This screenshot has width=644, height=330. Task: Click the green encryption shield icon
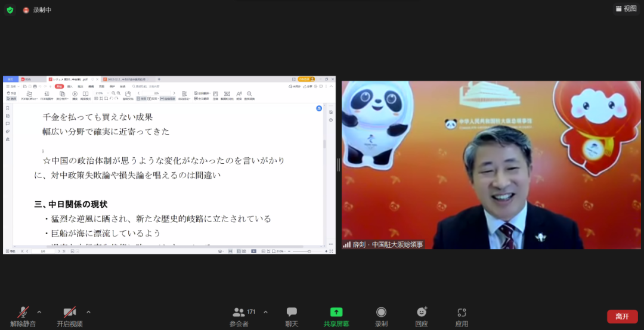(x=10, y=10)
